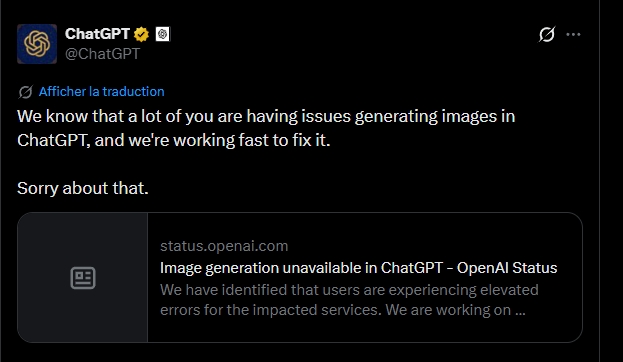Open the link card thumbnail area

click(83, 277)
